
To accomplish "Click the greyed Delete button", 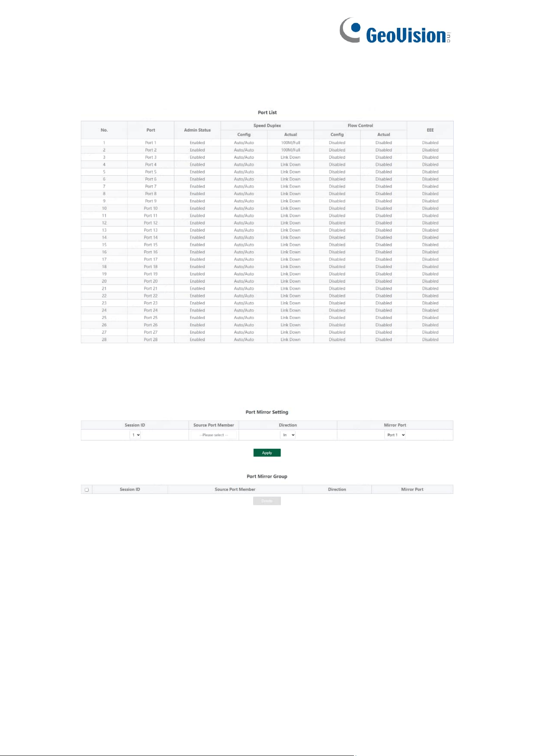I will click(267, 501).
